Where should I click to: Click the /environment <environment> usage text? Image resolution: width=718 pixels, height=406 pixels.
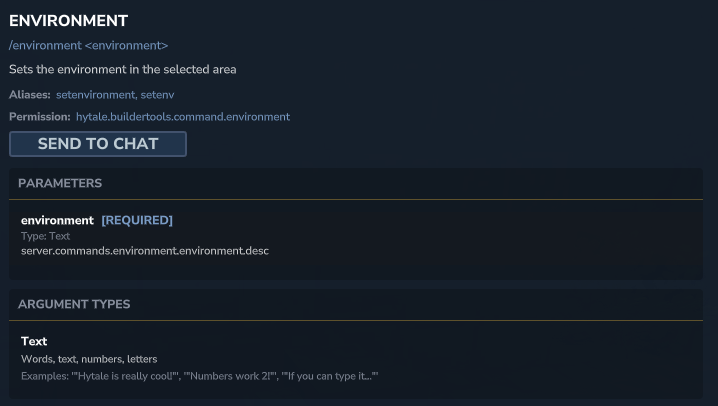tap(88, 46)
